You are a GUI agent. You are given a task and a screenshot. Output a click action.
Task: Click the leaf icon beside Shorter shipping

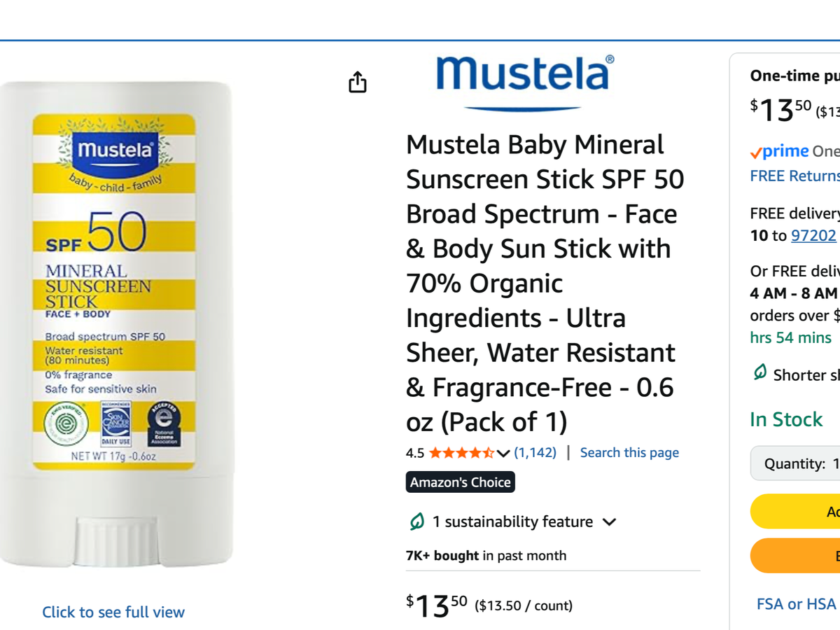[759, 373]
